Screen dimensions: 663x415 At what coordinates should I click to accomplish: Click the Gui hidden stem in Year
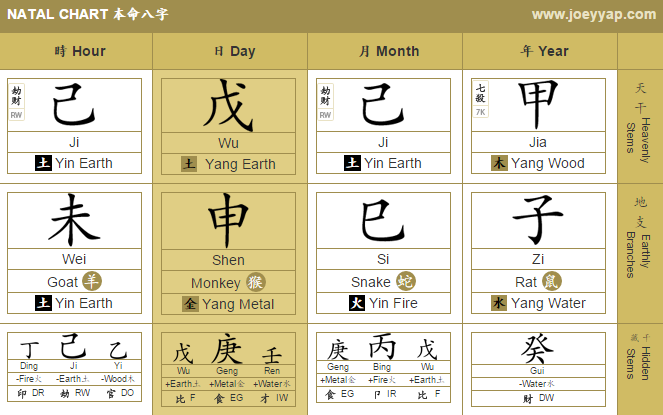[537, 349]
